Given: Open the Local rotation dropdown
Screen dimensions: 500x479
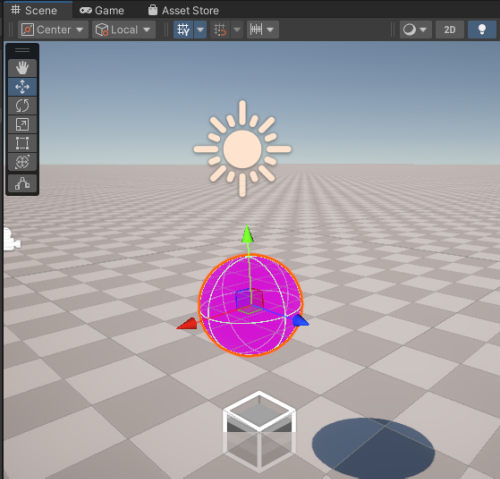Looking at the screenshot, I should tap(124, 30).
